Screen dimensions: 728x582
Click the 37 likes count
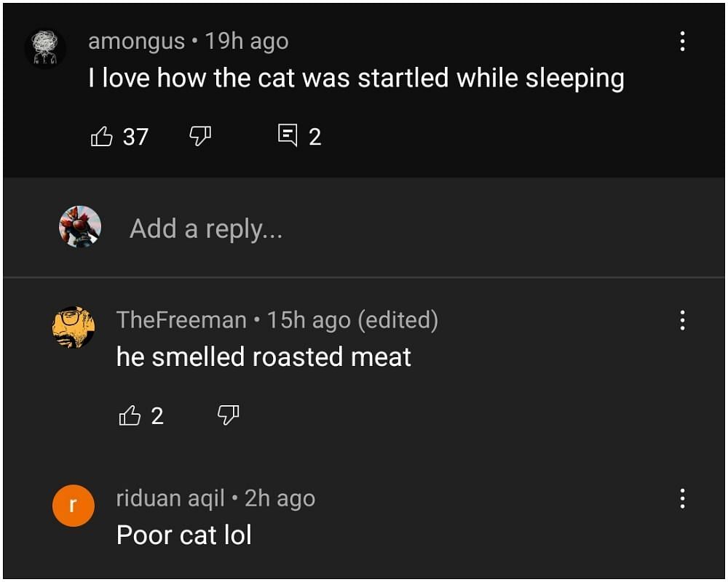pyautogui.click(x=135, y=137)
